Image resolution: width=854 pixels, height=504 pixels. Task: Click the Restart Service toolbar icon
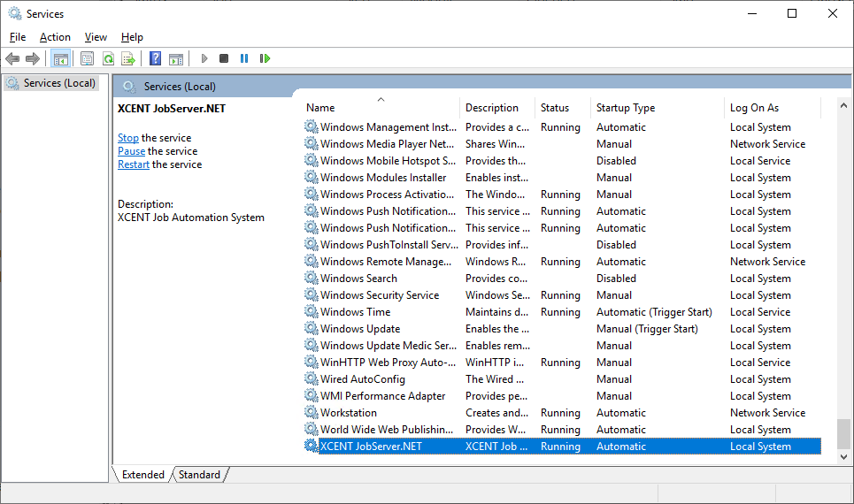[265, 58]
